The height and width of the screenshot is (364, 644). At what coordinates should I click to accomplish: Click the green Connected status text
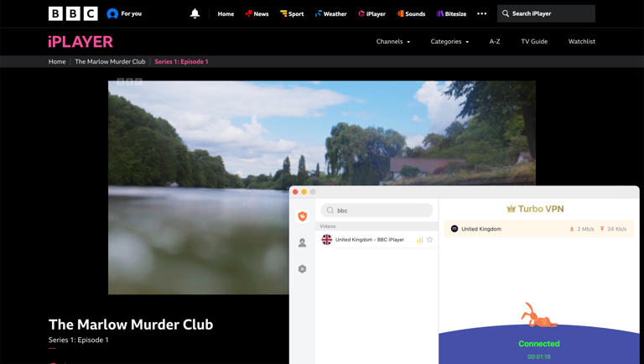tap(539, 344)
